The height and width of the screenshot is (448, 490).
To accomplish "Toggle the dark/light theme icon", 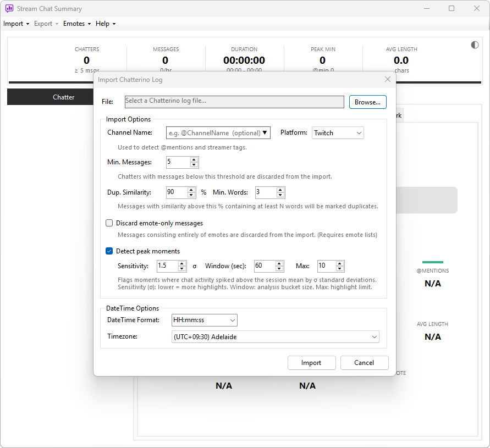I will pyautogui.click(x=475, y=45).
